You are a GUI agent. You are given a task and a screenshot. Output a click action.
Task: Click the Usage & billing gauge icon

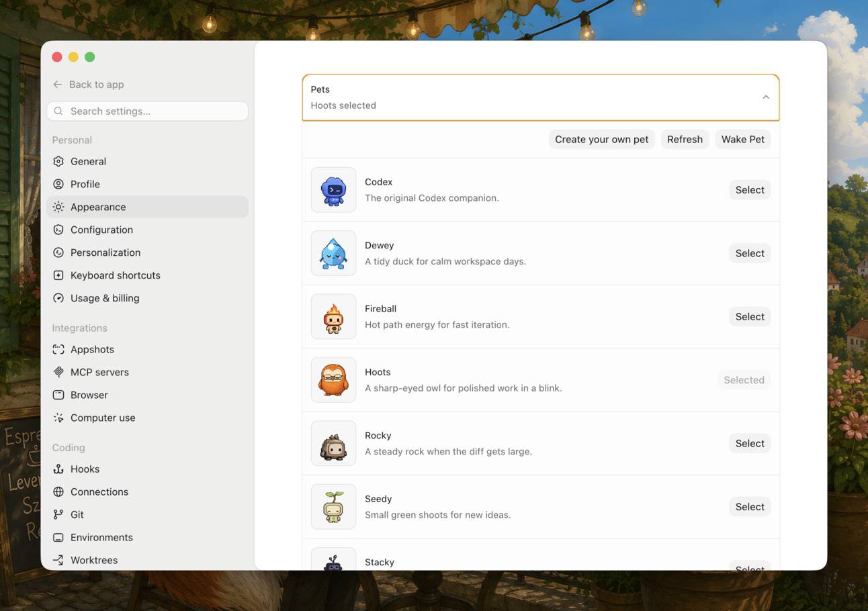(x=58, y=298)
